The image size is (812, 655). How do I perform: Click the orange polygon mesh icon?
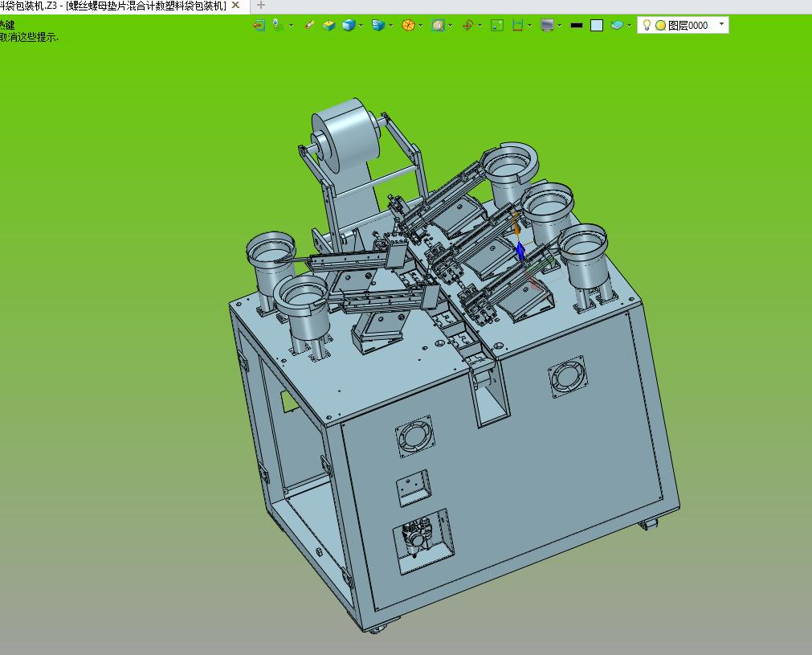(408, 25)
